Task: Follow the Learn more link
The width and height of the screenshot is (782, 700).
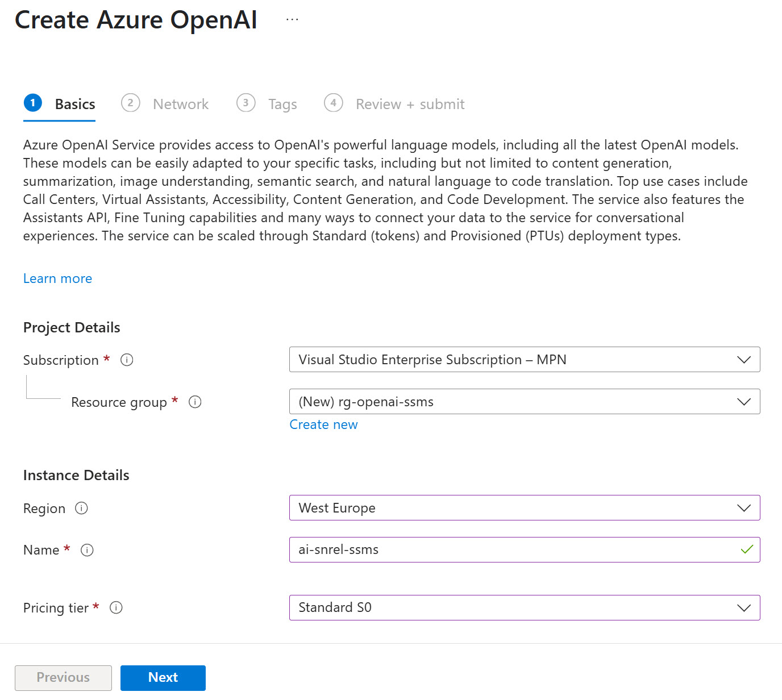Action: pos(57,278)
